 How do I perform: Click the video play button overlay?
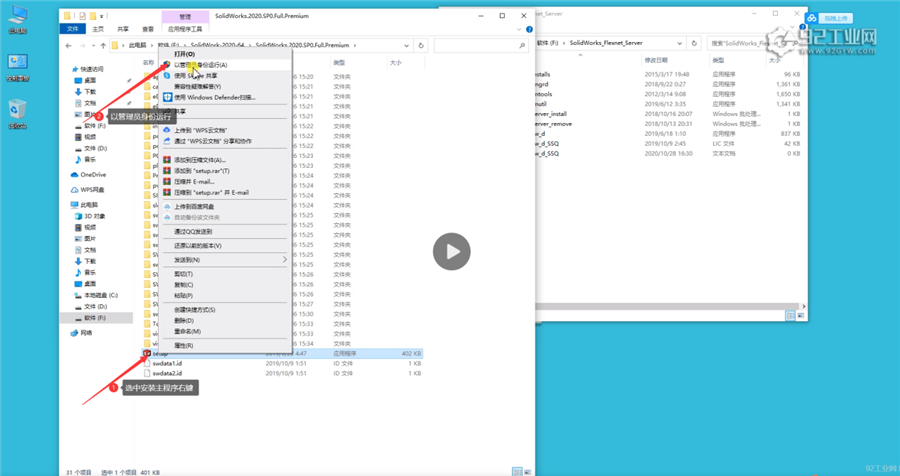point(452,251)
